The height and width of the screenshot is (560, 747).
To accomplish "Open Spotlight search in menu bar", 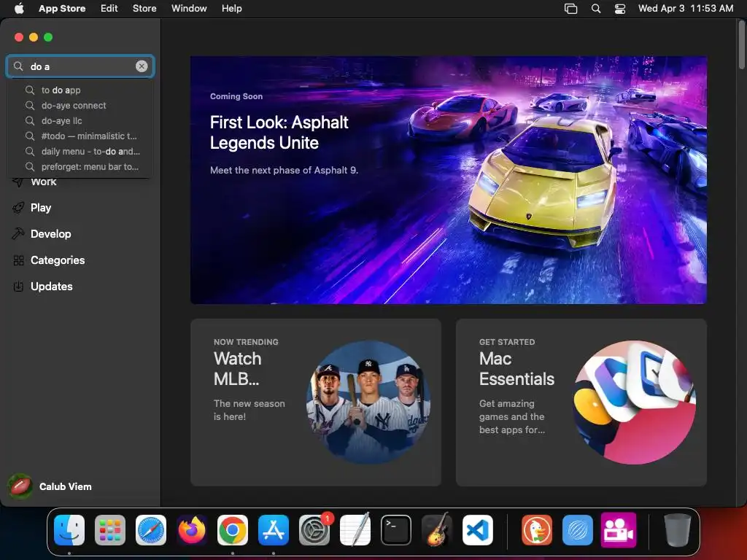I will point(596,9).
